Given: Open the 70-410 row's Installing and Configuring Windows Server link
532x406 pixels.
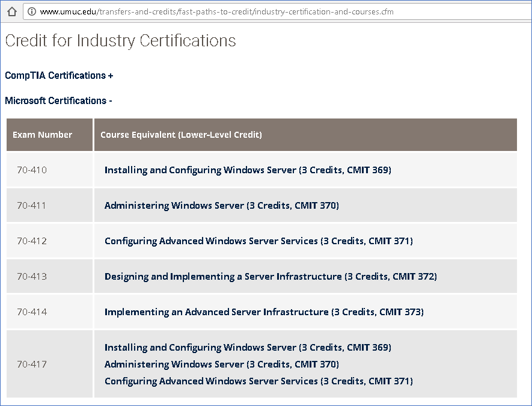Looking at the screenshot, I should [248, 170].
